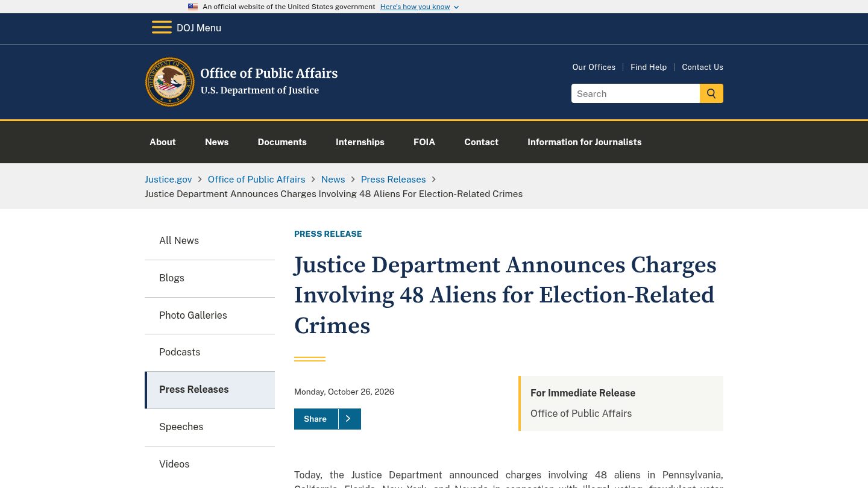This screenshot has width=868, height=488.
Task: Open the Documents navigation item
Action: (282, 142)
